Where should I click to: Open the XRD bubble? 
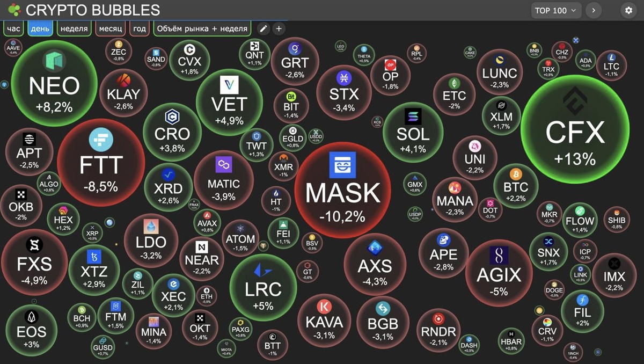[168, 187]
